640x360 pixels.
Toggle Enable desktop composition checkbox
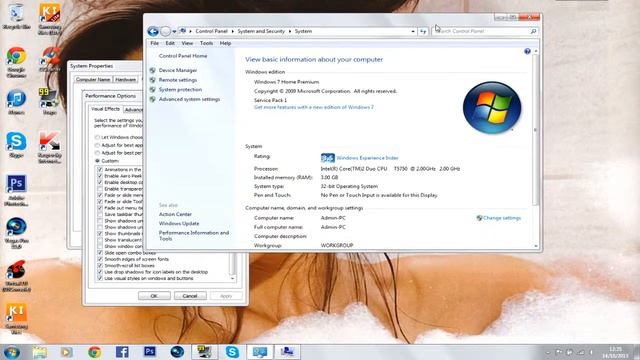[x=100, y=182]
